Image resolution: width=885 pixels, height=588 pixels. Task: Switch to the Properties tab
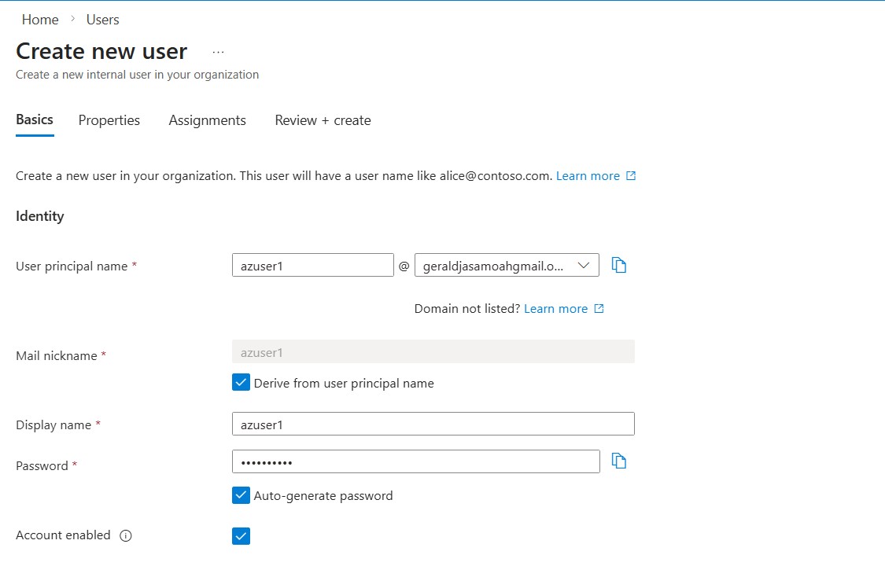(109, 120)
